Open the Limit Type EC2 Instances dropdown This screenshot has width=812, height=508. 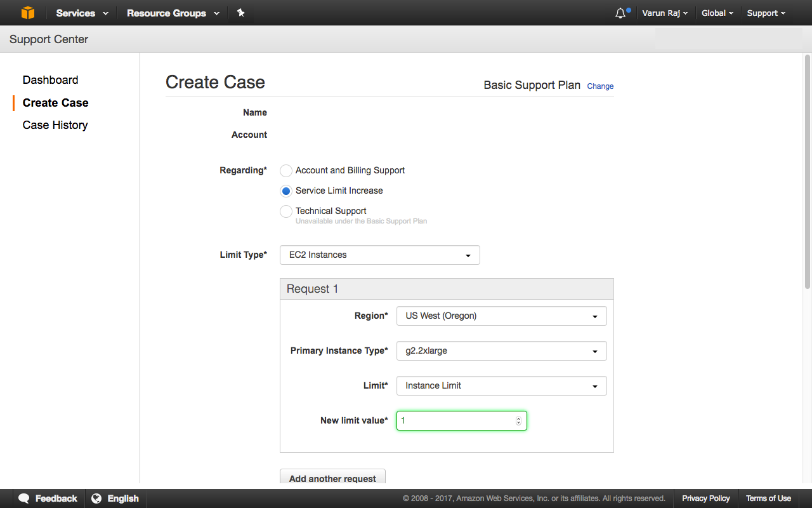[x=379, y=255]
